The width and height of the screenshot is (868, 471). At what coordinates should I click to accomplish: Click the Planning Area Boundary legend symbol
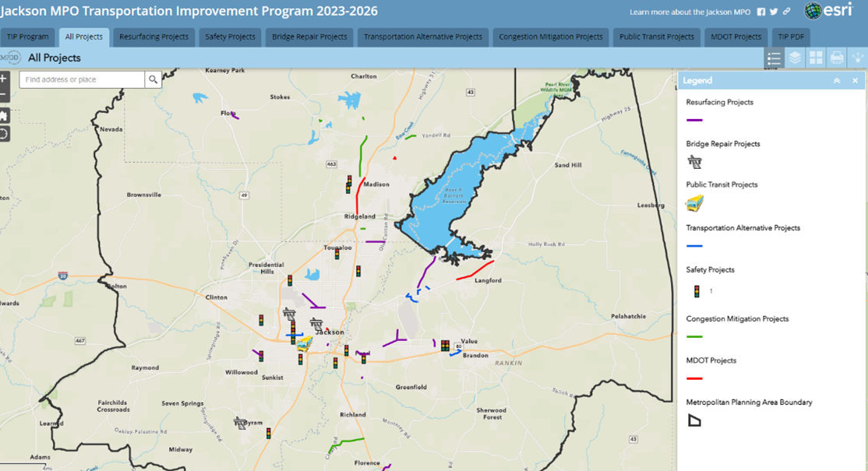[x=694, y=420]
